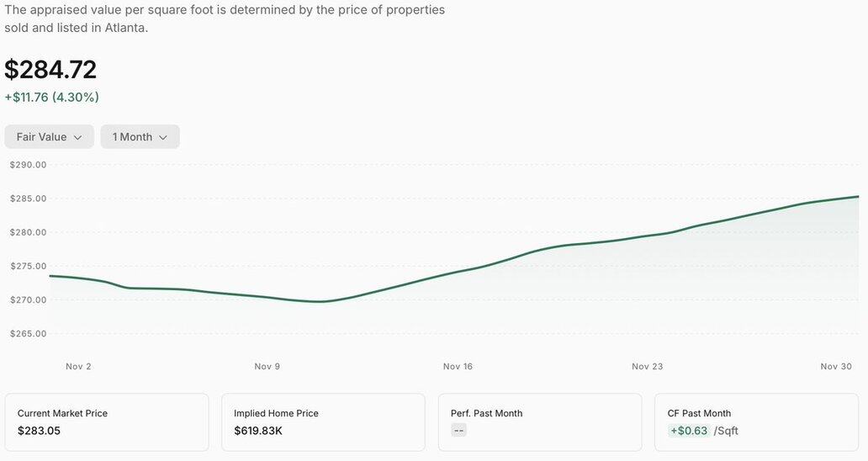Select the Perf. Past Month card title
Image resolution: width=868 pixels, height=461 pixels.
pos(486,413)
